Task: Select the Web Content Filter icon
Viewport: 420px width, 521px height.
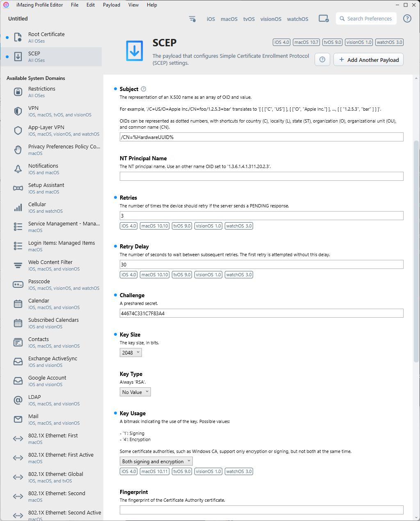Action: point(18,265)
